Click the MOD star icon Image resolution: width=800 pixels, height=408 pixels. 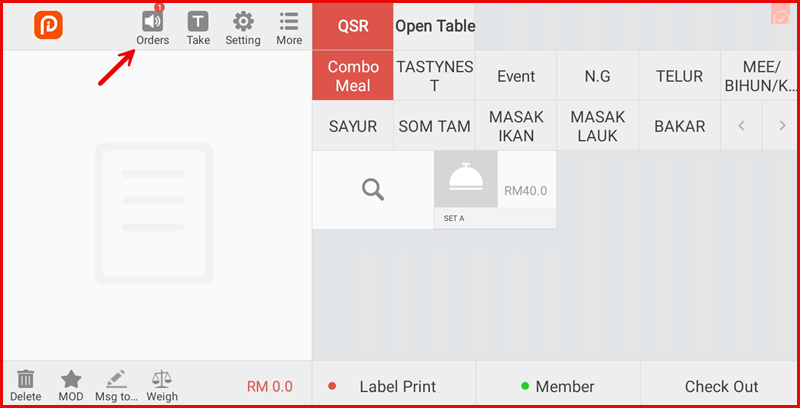pos(71,379)
